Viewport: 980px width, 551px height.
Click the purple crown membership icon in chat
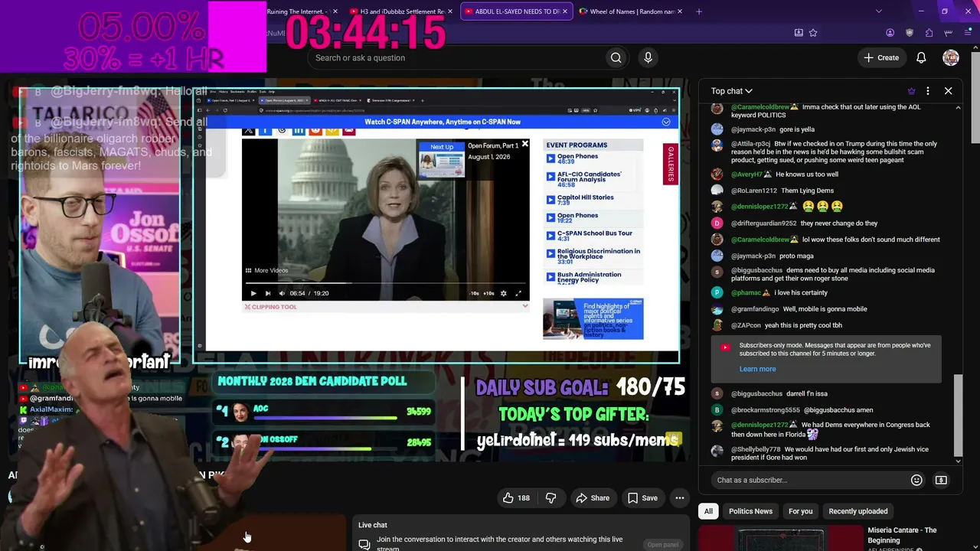(x=911, y=91)
